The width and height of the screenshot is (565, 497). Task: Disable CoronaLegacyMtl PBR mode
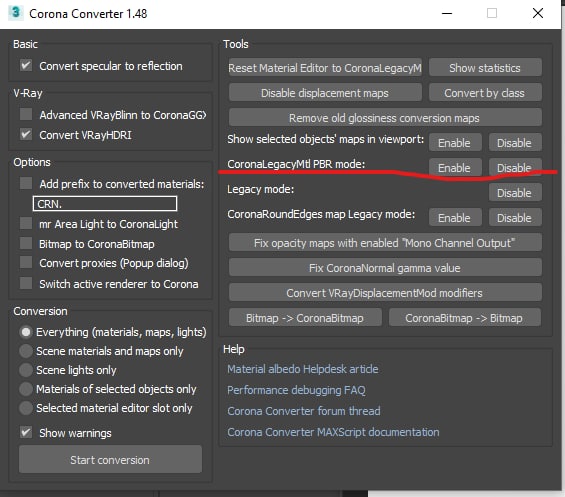(x=515, y=167)
